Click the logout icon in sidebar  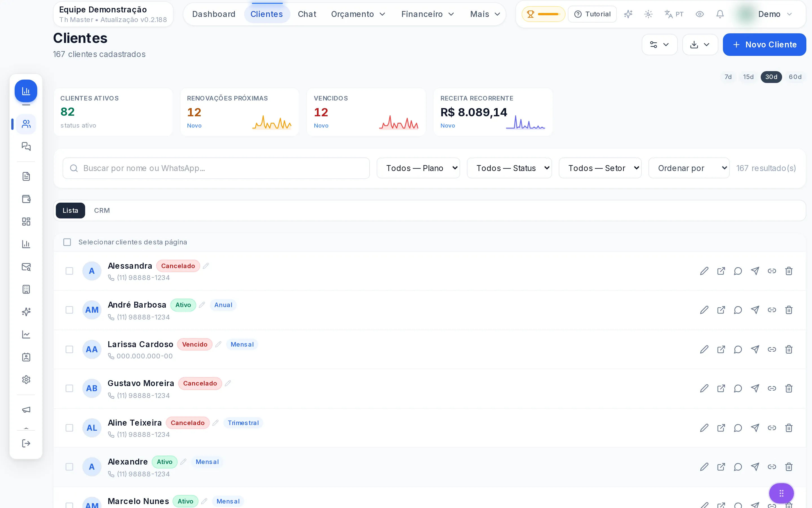(x=26, y=443)
